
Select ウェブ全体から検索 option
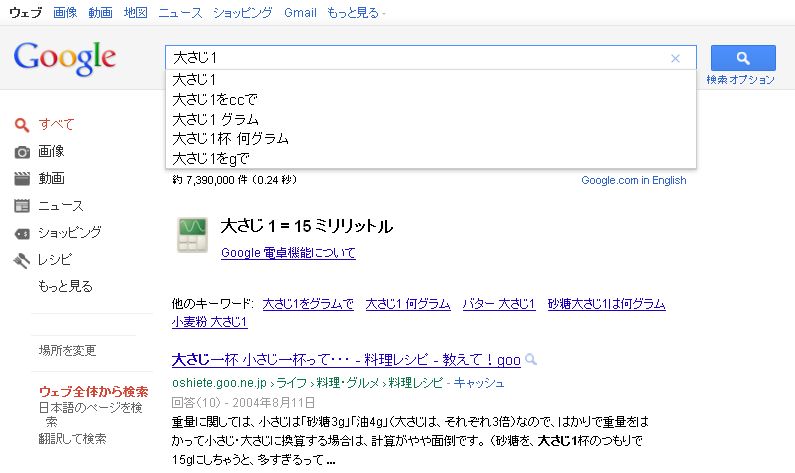(x=93, y=391)
